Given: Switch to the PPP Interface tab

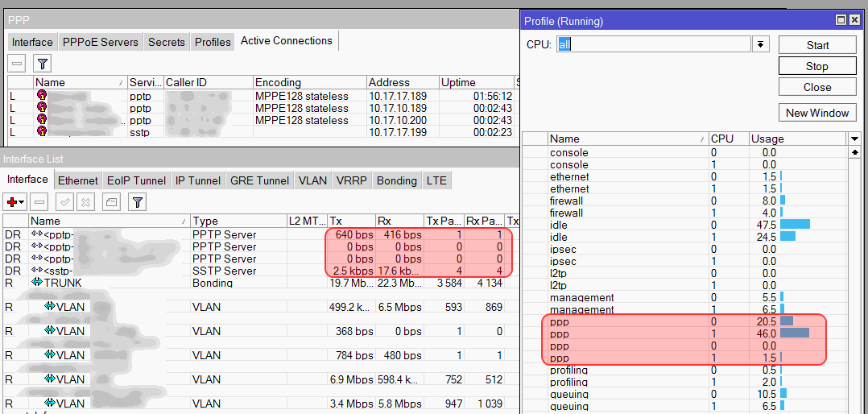Looking at the screenshot, I should pyautogui.click(x=32, y=42).
